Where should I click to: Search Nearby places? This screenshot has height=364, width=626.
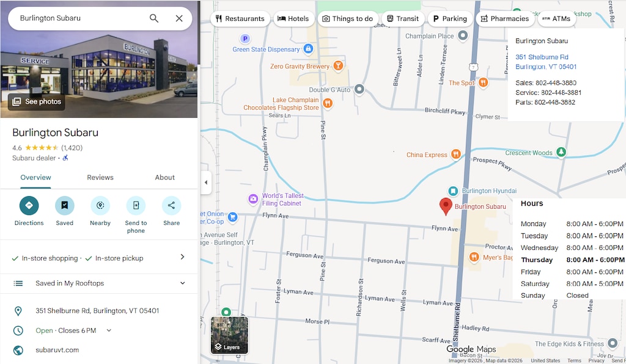100,206
